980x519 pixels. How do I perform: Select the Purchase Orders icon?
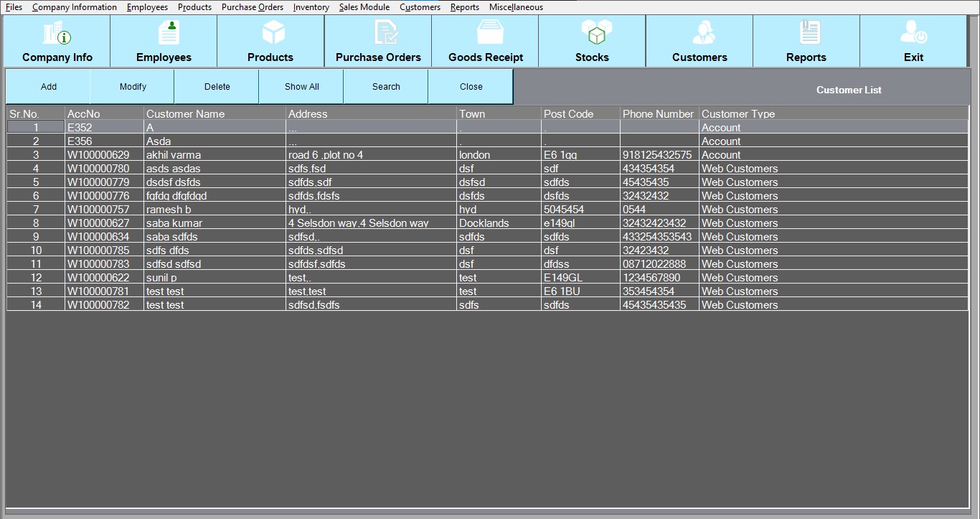click(378, 34)
